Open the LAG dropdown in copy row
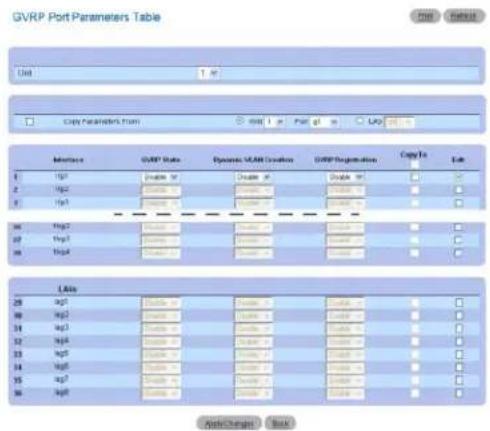This screenshot has width=490, height=431. [399, 122]
